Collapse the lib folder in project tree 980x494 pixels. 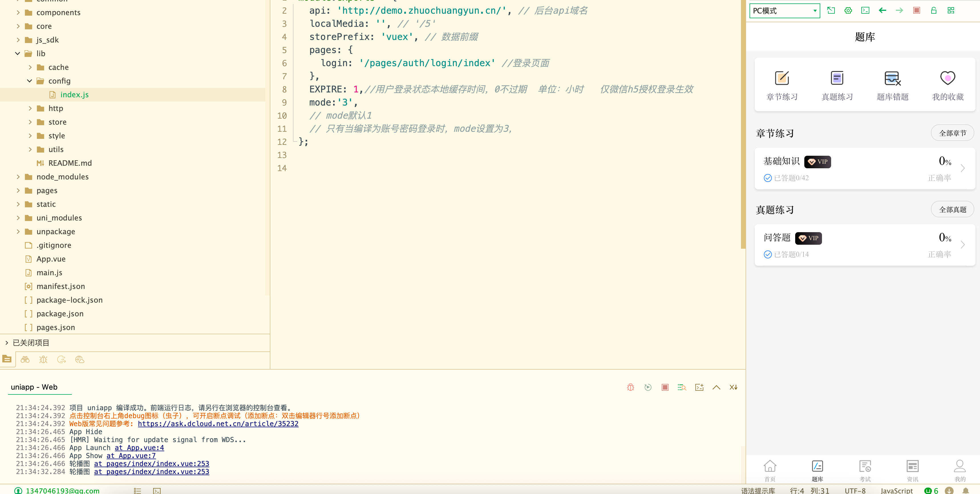pyautogui.click(x=17, y=53)
